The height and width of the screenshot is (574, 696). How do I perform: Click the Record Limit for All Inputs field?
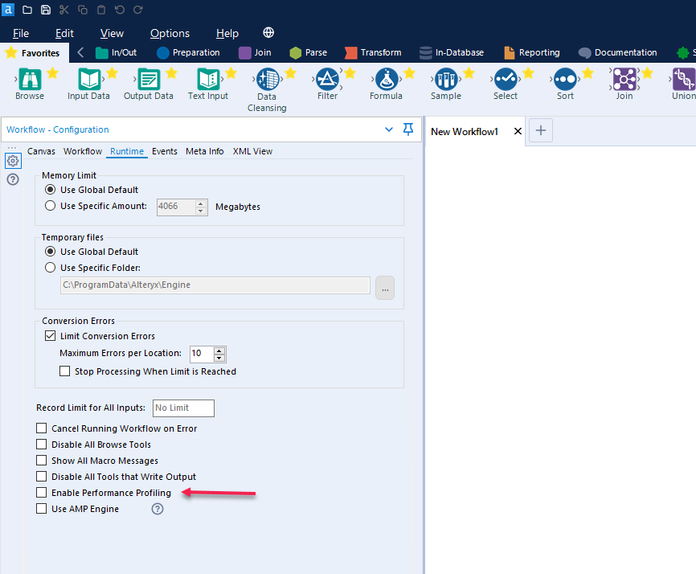coord(183,408)
